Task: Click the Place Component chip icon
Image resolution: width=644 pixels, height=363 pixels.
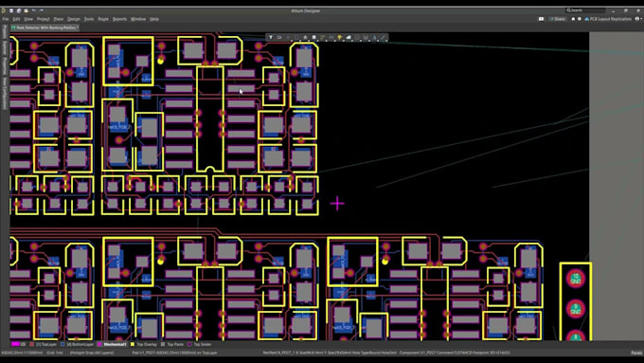Action: 313,37
